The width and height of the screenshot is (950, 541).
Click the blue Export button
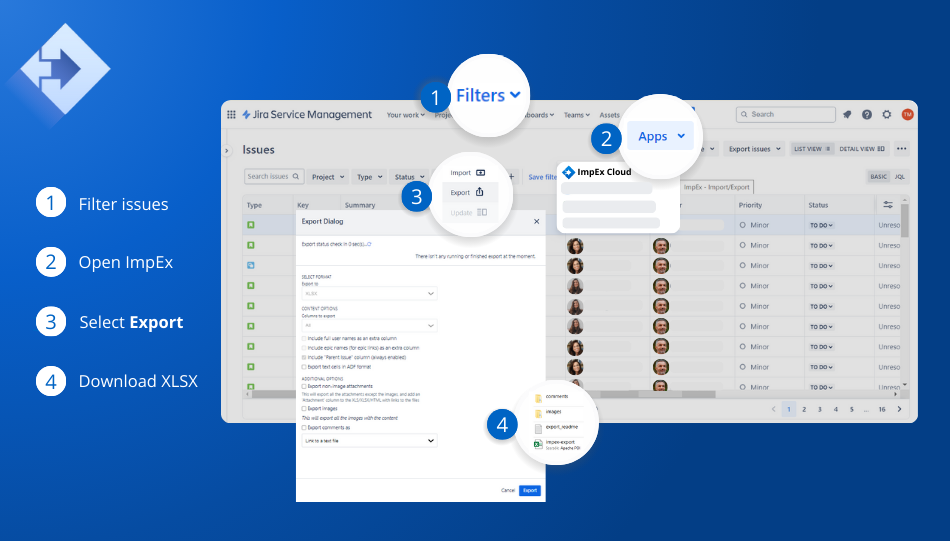[x=530, y=490]
